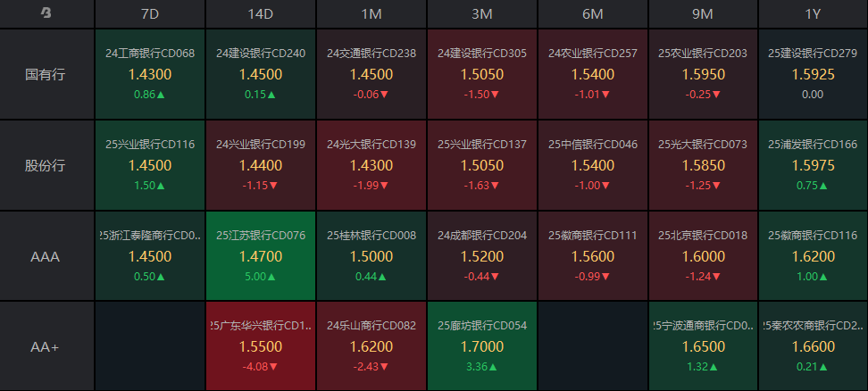Open the 24建设银行CD305 quote cell
Image resolution: width=868 pixels, height=391 pixels.
tap(482, 74)
